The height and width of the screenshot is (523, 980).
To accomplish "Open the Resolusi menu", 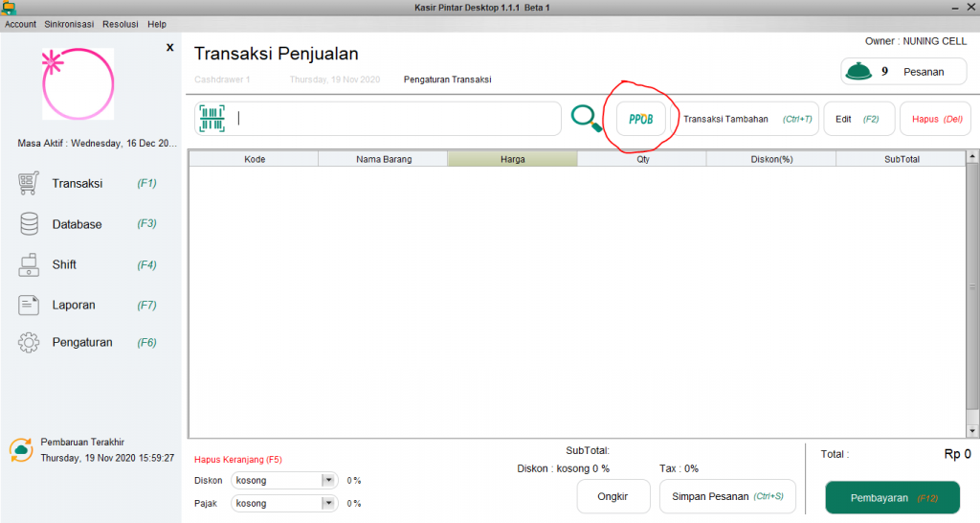I will click(121, 24).
